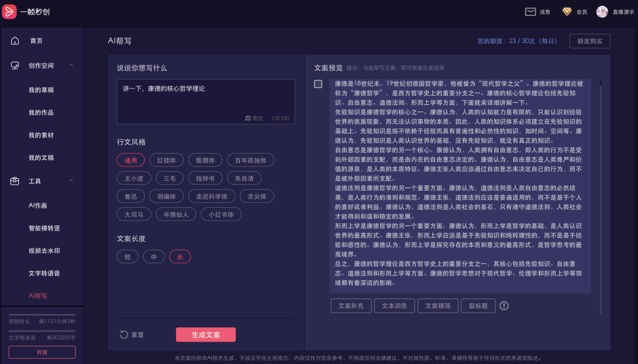638x364 pixels.
Task: Choose the 王小波 style
Action: [x=134, y=178]
